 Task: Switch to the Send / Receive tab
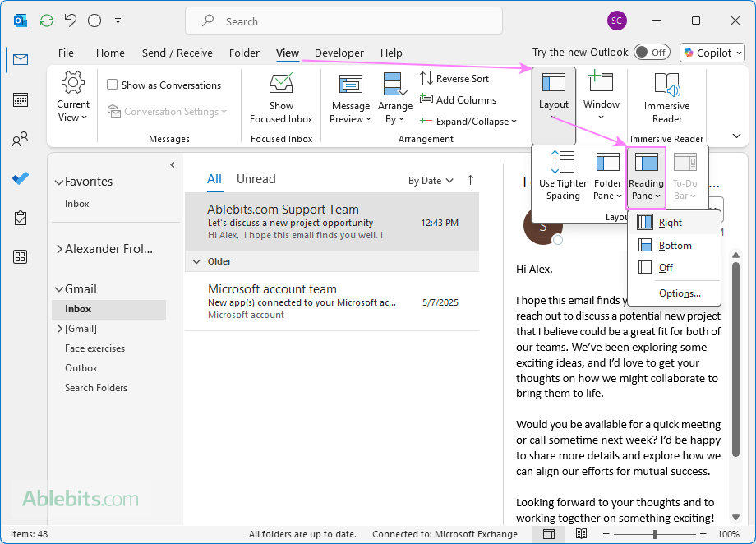point(177,53)
